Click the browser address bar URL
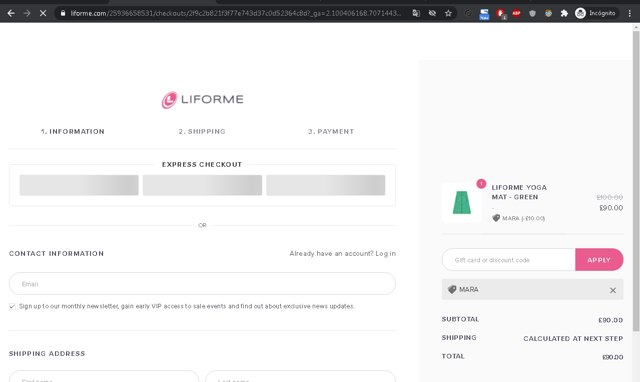The image size is (640, 382). click(x=236, y=13)
